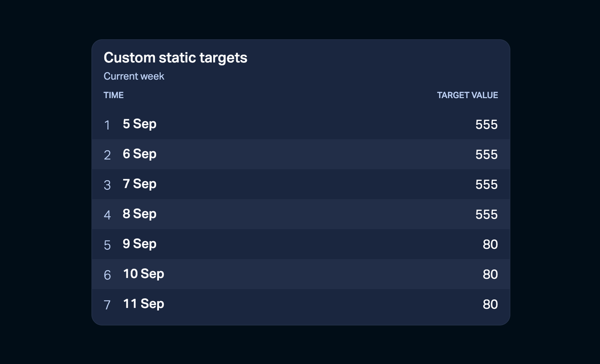Screen dimensions: 600x364
Task: Click the 9 Sep date cell
Action: (139, 244)
